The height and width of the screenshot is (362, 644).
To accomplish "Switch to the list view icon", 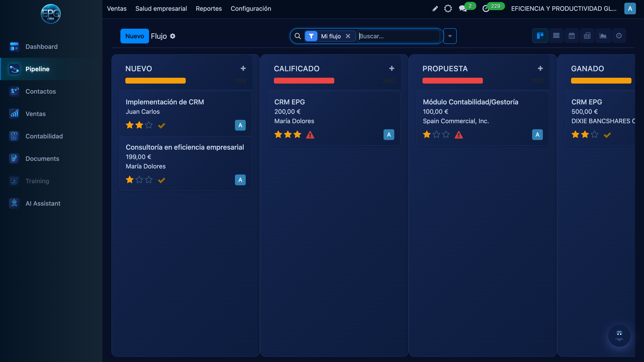I will [556, 36].
